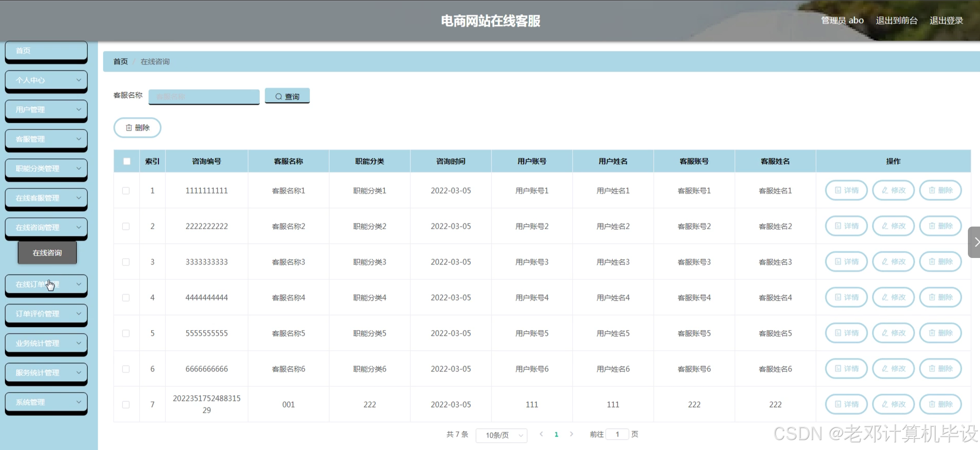Delete the 客服名称1 row with its 删除 button
This screenshot has width=980, height=450.
pyautogui.click(x=941, y=190)
